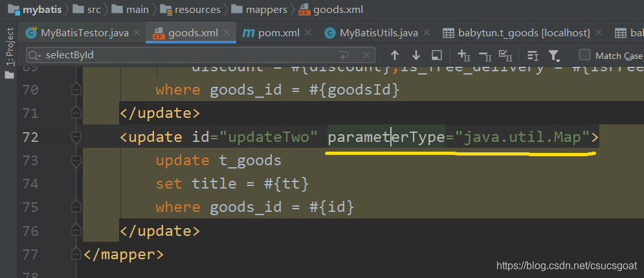Screen dimensions: 644x278
Task: Open search results in Find window icon
Action: click(x=437, y=55)
